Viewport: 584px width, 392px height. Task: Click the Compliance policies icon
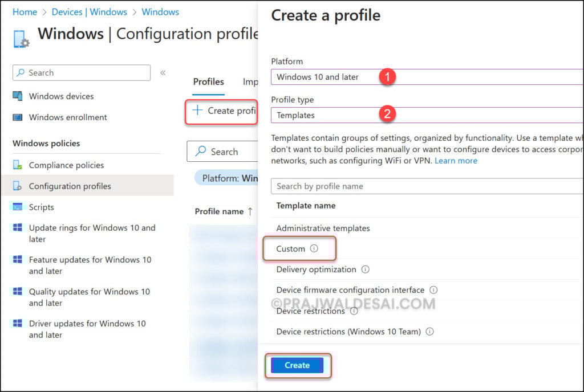(x=17, y=165)
